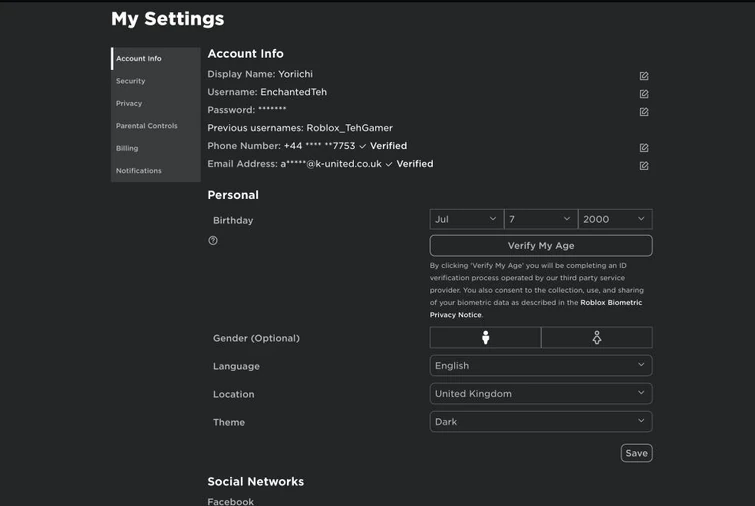Open the birthday month dropdown

[x=466, y=219]
